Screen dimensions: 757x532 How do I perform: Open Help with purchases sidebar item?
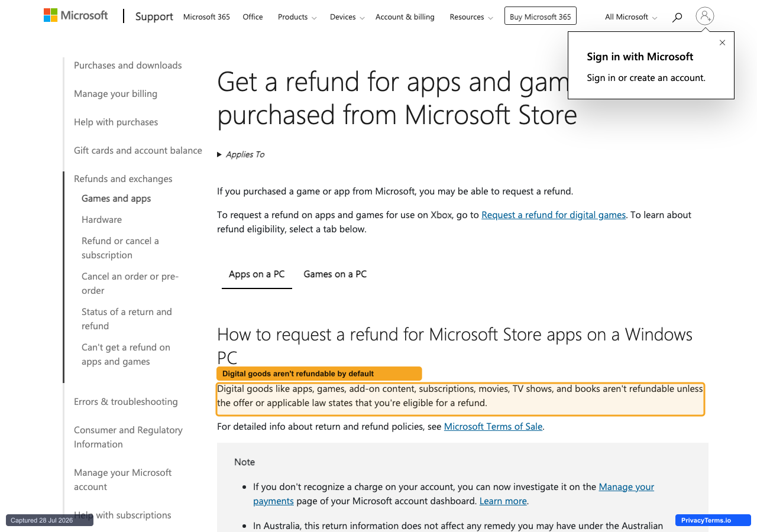tap(116, 122)
